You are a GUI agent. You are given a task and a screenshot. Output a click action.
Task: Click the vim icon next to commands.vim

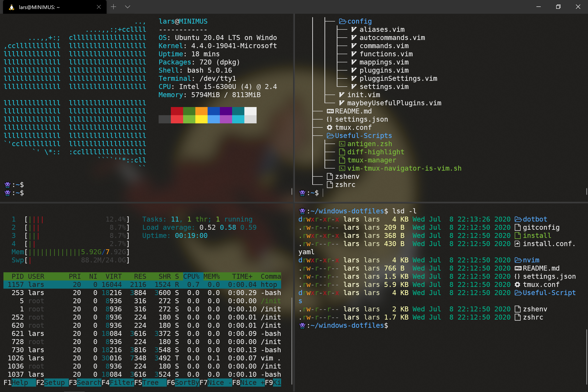coord(354,46)
